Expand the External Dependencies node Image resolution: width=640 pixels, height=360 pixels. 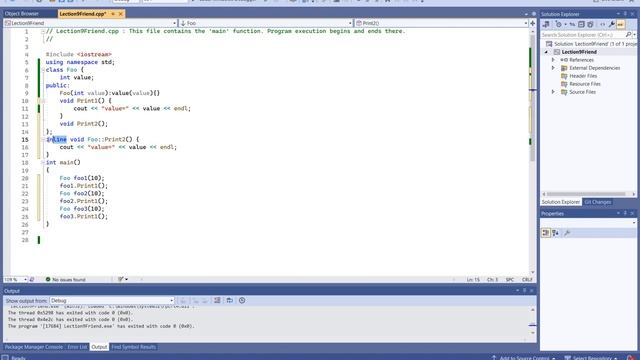click(553, 68)
